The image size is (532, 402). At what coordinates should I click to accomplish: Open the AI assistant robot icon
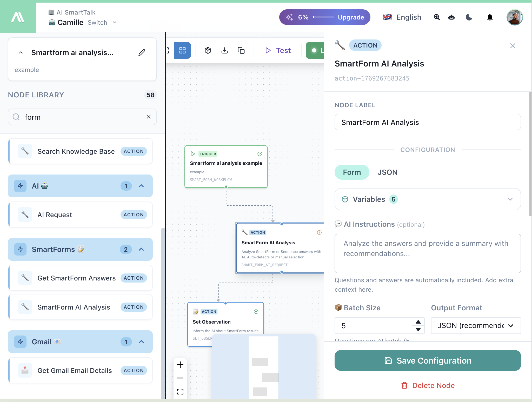pyautogui.click(x=451, y=17)
